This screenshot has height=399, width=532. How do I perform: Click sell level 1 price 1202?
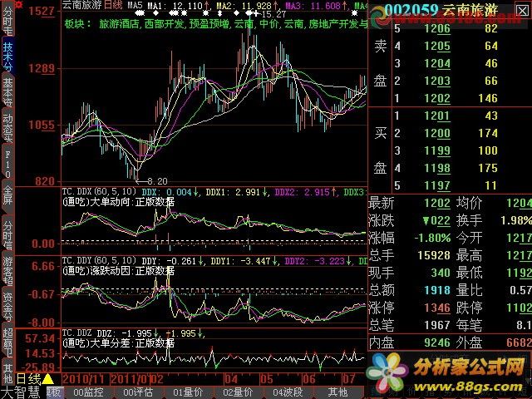click(437, 98)
